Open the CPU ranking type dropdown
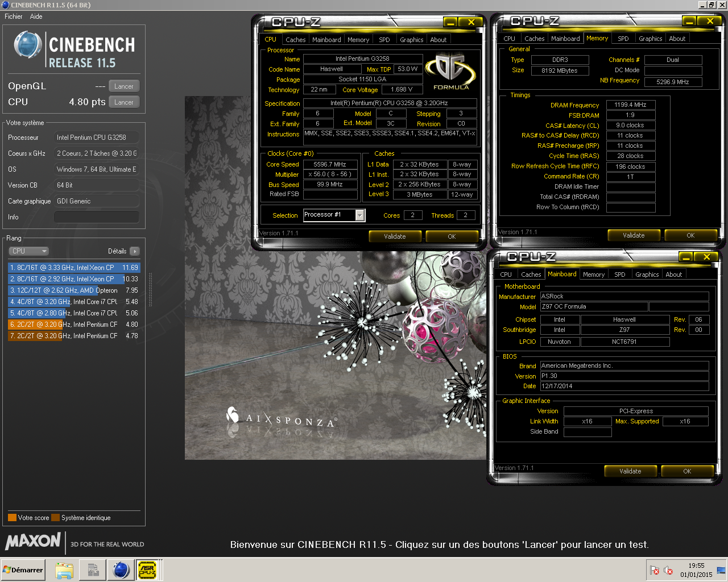This screenshot has height=582, width=728. [x=28, y=251]
